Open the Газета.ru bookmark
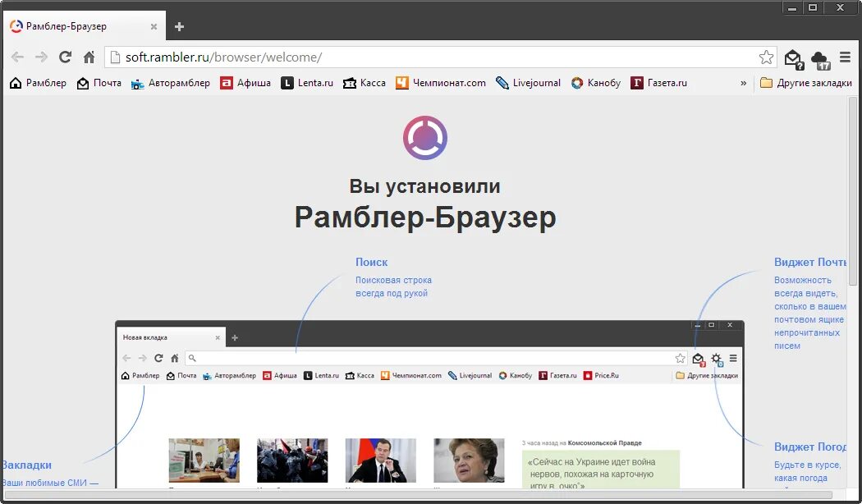Image resolution: width=862 pixels, height=504 pixels. pos(659,83)
